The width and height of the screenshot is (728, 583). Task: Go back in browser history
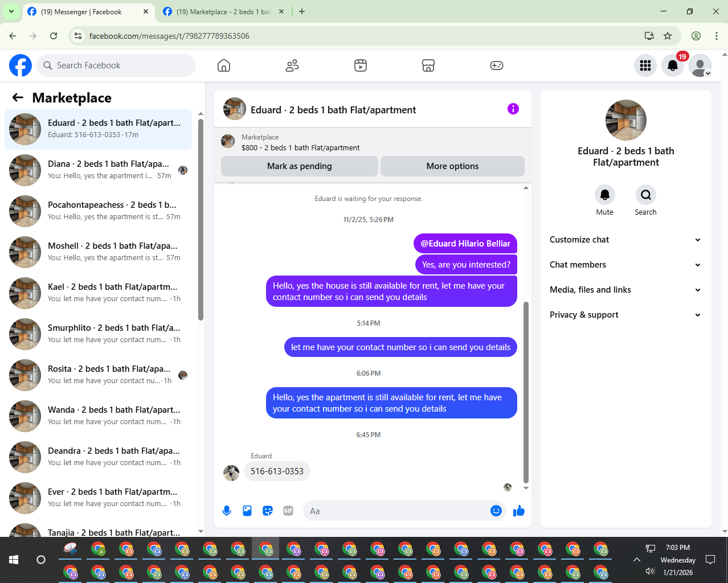click(x=13, y=36)
